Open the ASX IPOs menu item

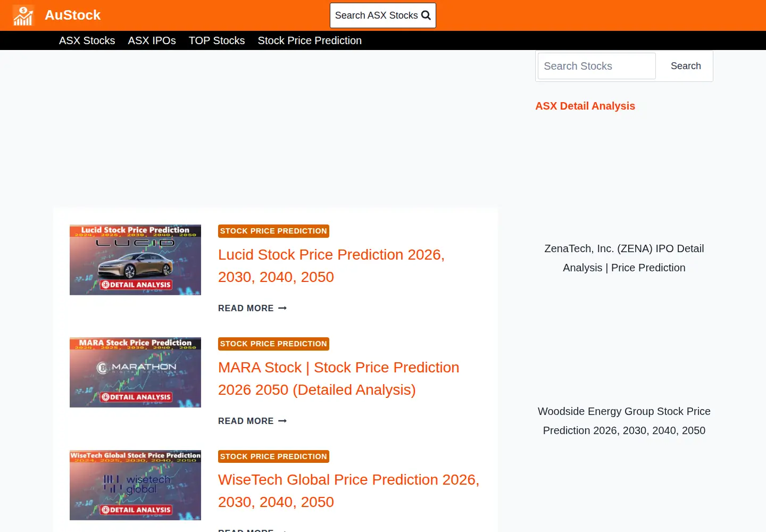(x=152, y=40)
